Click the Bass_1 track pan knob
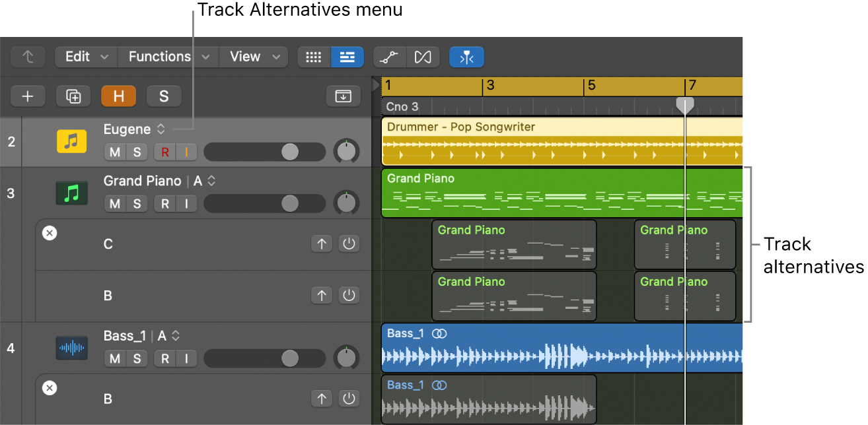Screen dimensions: 868x425 click(346, 358)
